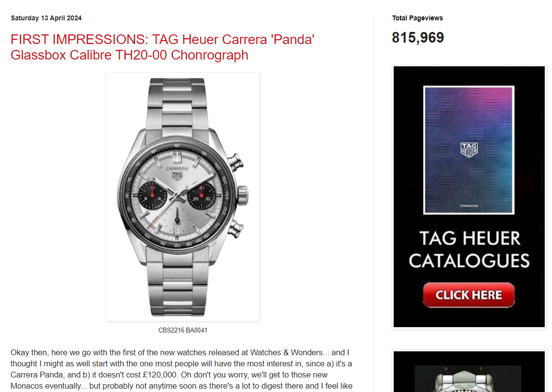Viewport: 552px width, 392px height.
Task: Click the left black subdial on watch
Action: [x=153, y=196]
